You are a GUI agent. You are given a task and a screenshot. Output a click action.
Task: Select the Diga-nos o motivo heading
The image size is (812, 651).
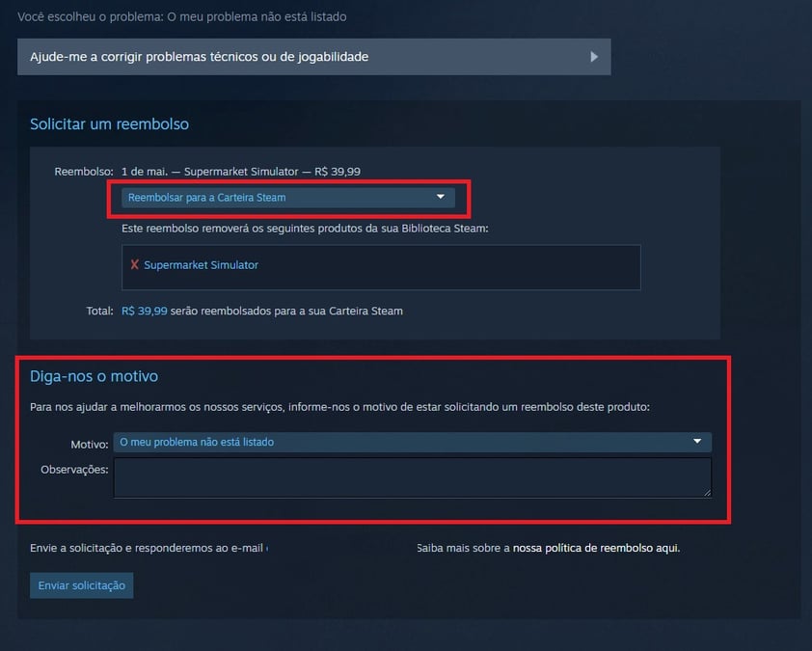[x=94, y=376]
